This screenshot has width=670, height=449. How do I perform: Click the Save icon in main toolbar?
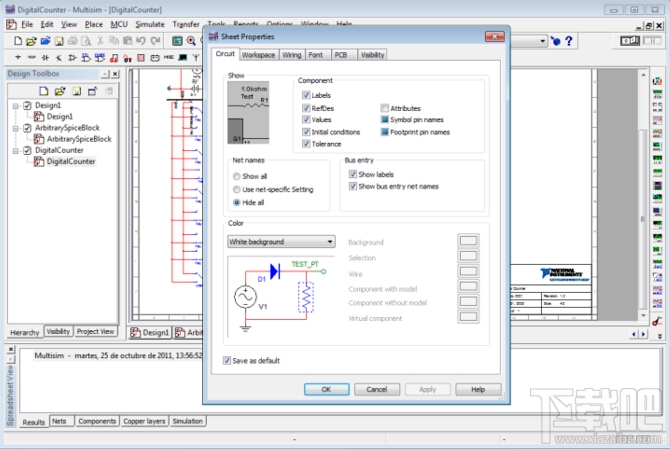click(x=59, y=41)
